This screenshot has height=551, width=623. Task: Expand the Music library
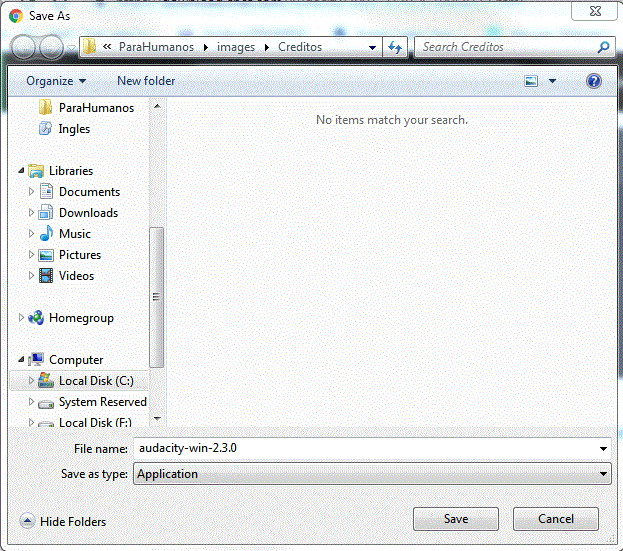point(31,234)
